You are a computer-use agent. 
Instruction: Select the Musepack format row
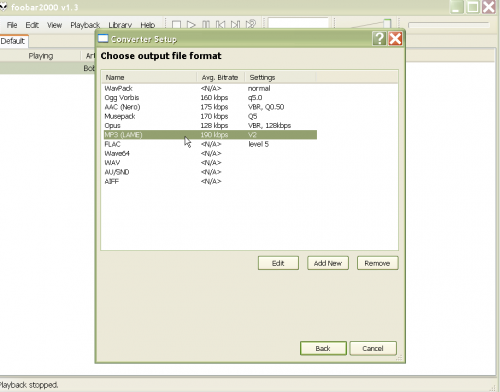pos(210,116)
